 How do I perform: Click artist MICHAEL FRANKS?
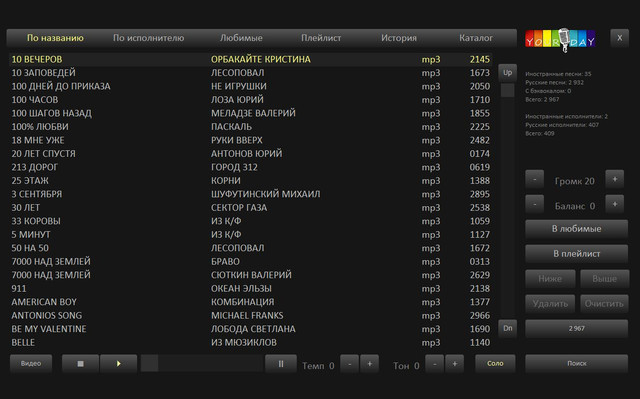click(x=247, y=315)
